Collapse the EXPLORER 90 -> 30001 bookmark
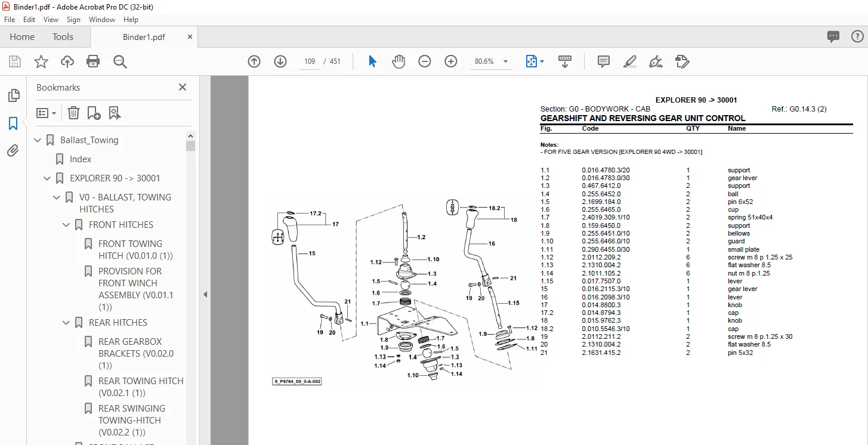 coord(48,178)
